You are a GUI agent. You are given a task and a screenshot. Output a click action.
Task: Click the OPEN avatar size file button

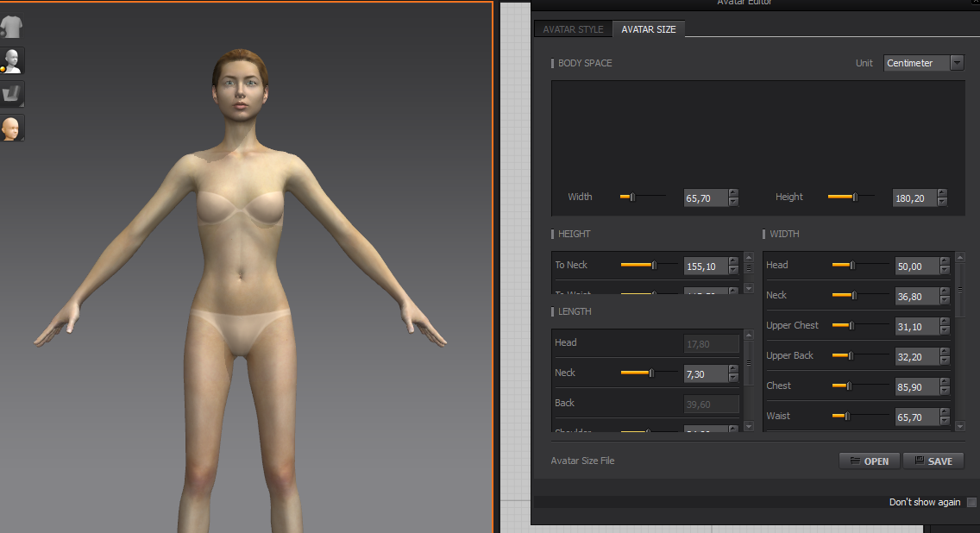869,461
